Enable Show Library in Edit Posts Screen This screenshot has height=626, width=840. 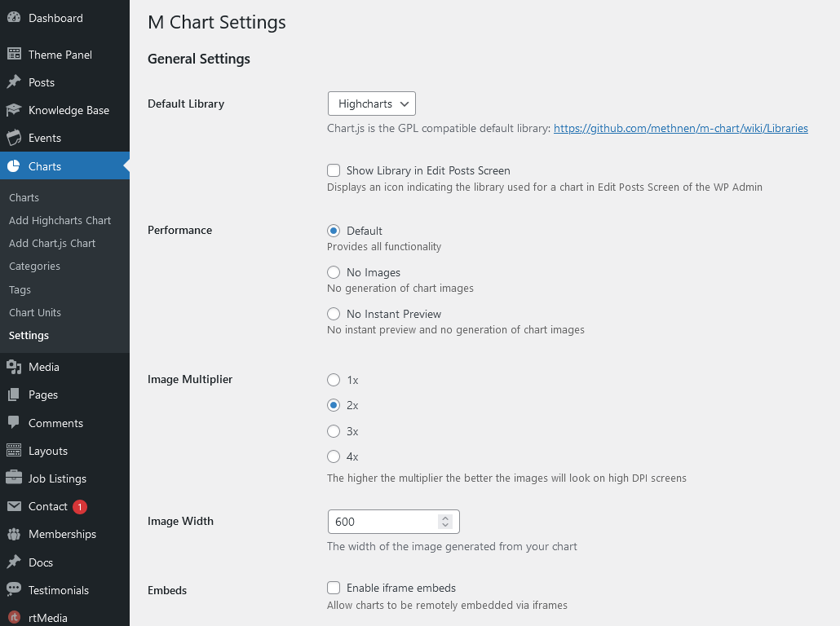pyautogui.click(x=334, y=170)
